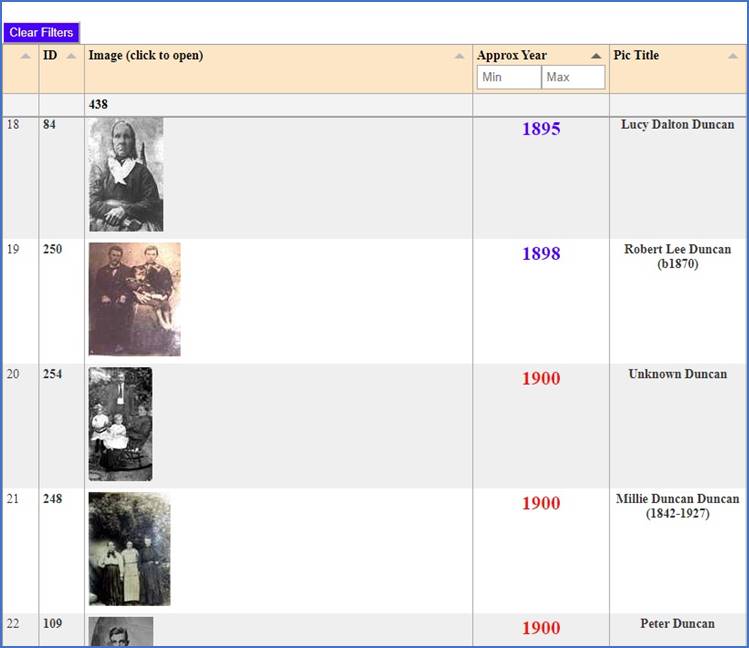The width and height of the screenshot is (749, 648).
Task: Click the Min year filter field
Action: coord(509,77)
